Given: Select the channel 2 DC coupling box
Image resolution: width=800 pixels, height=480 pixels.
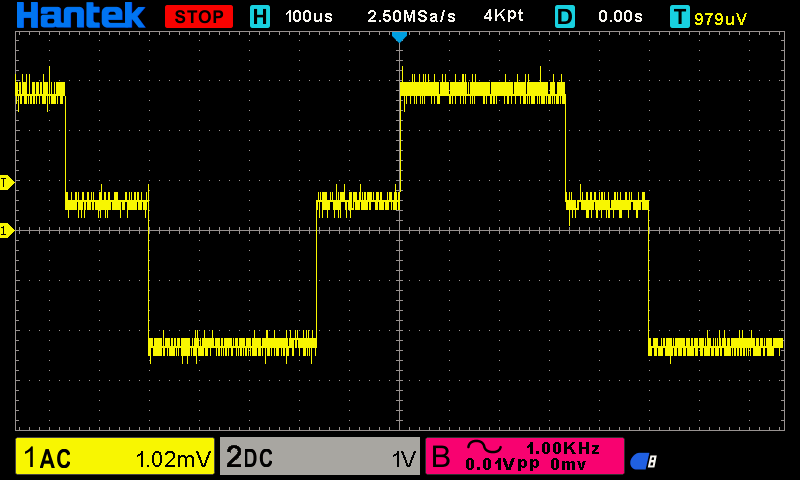Looking at the screenshot, I should 320,456.
